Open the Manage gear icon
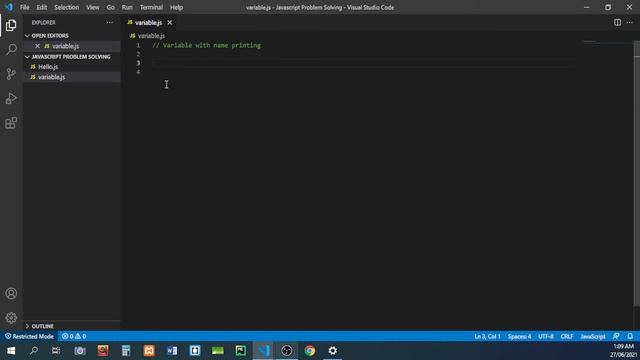Screen dimensions: 640x360 point(11,318)
